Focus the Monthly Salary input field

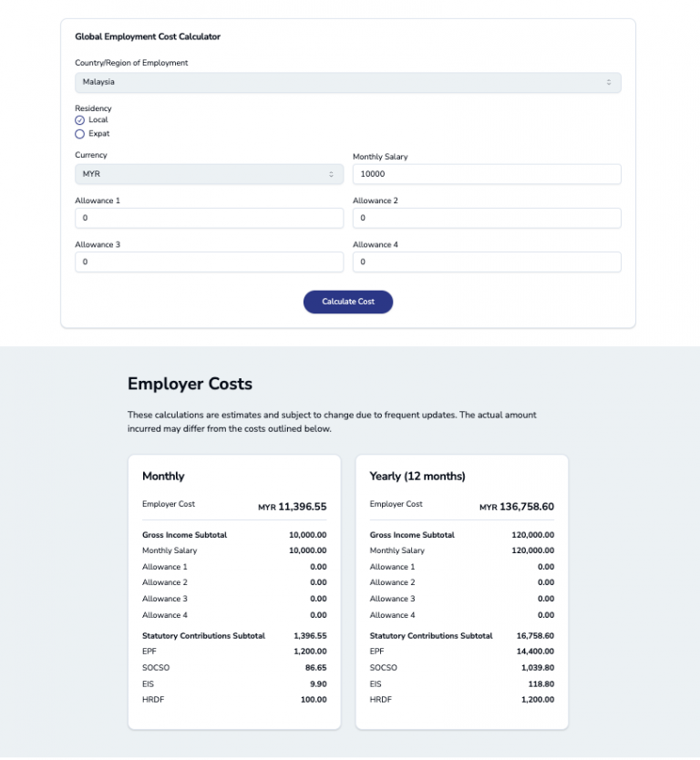pyautogui.click(x=487, y=174)
